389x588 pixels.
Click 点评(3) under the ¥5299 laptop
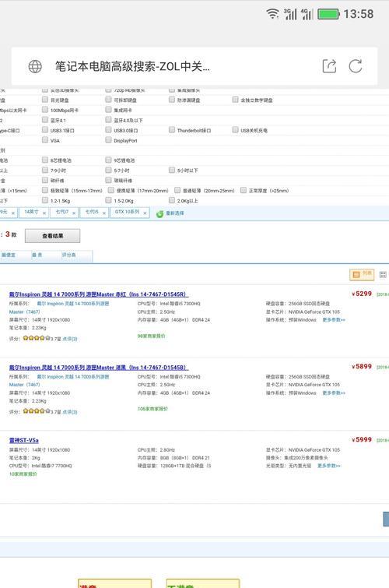pyautogui.click(x=70, y=339)
